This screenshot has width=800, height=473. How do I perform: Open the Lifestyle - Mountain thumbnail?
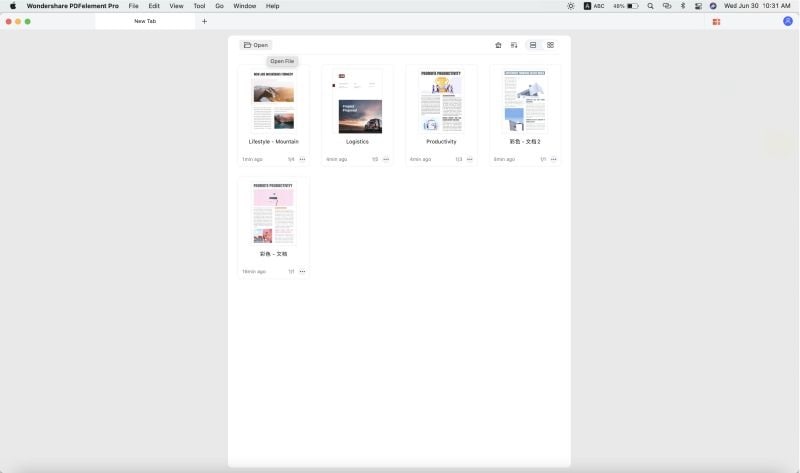[273, 101]
